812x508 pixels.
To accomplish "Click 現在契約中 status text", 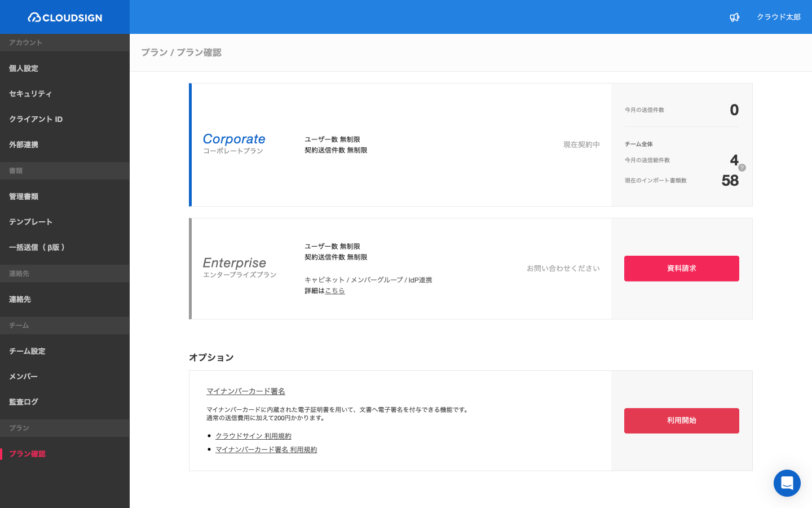I will click(x=581, y=144).
